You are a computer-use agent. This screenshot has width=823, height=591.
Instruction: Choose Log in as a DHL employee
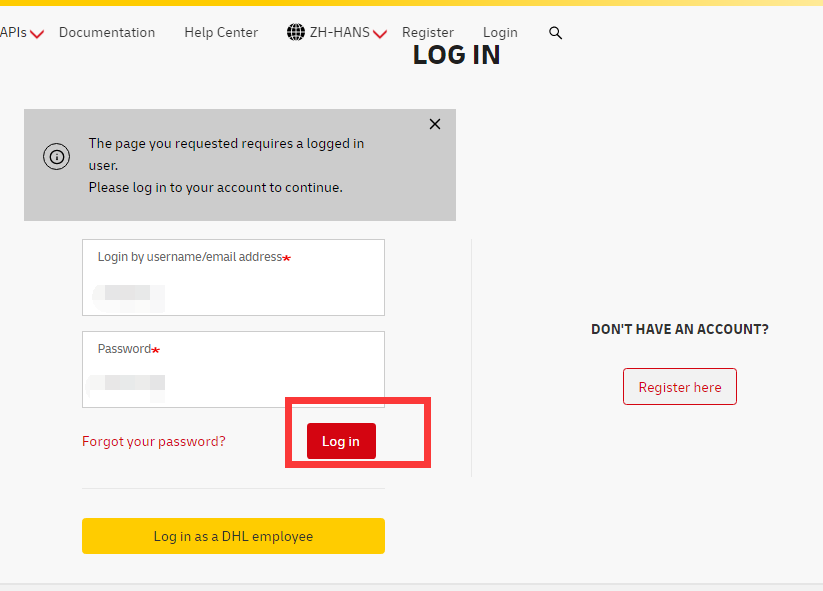(x=233, y=536)
